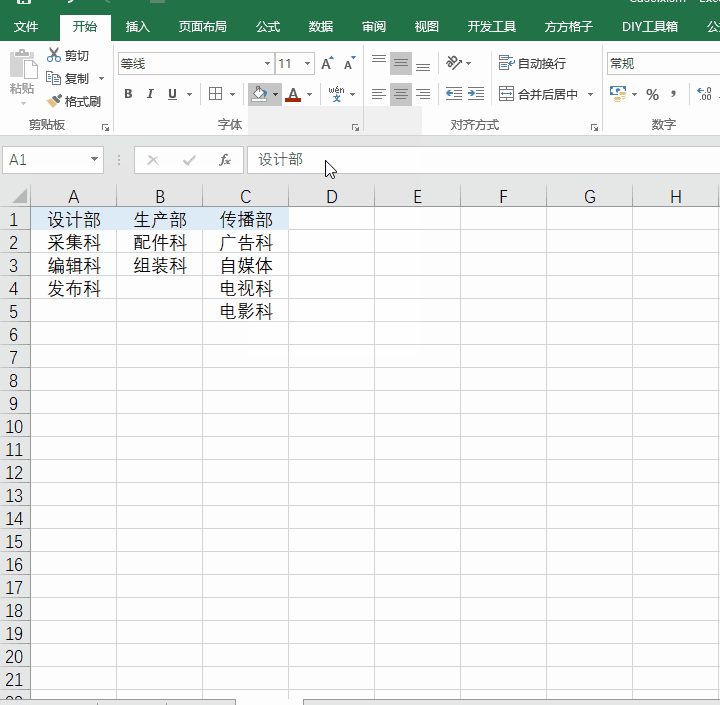Switch to the 页面布局 tab
The height and width of the screenshot is (705, 720).
[x=202, y=27]
